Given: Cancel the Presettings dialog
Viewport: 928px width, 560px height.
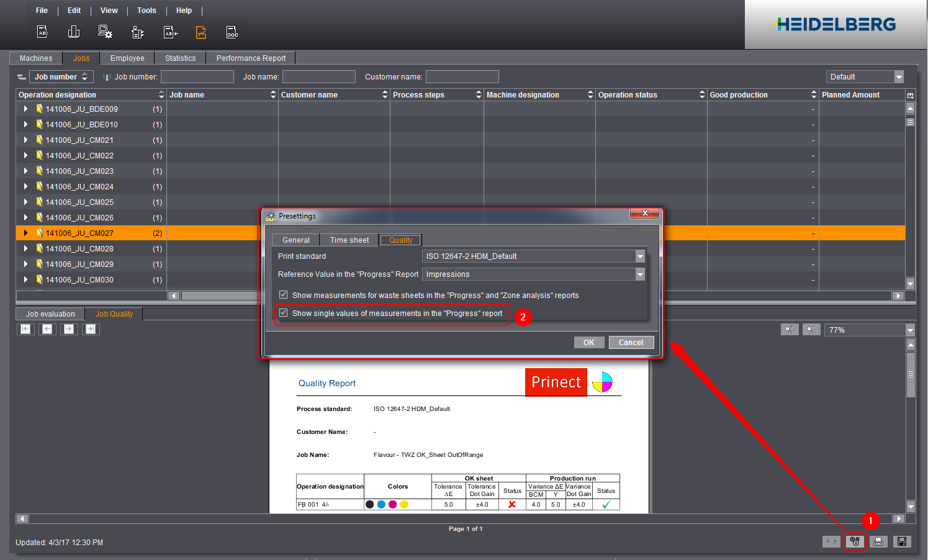Looking at the screenshot, I should coord(631,343).
